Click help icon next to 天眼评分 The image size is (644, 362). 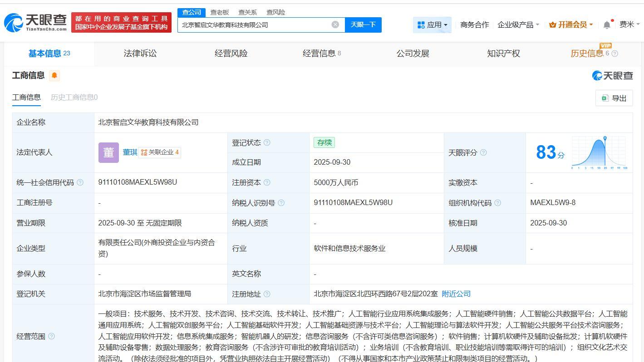483,152
